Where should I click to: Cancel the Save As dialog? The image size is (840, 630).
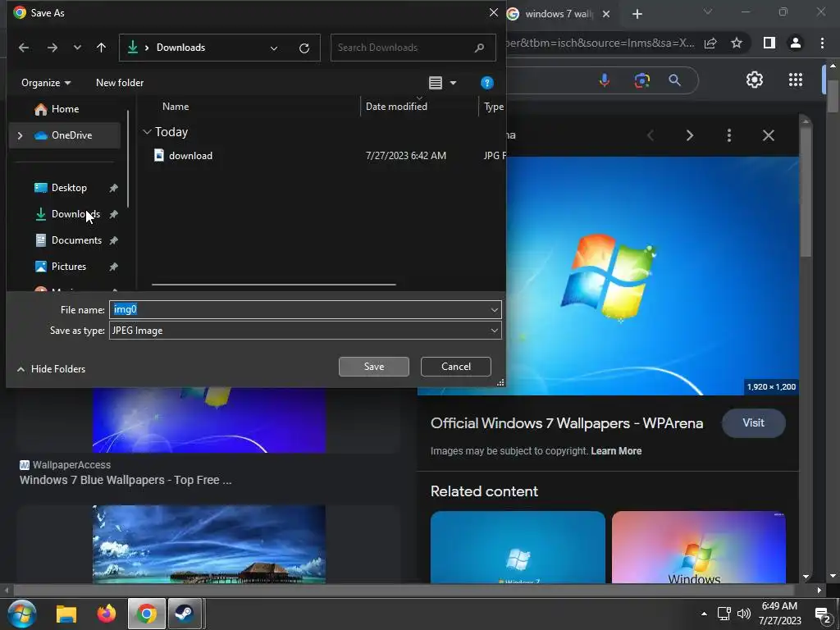(456, 367)
